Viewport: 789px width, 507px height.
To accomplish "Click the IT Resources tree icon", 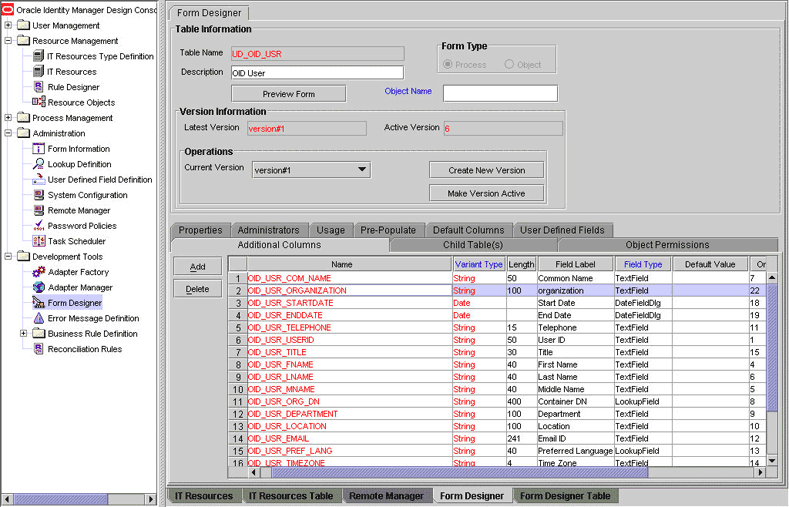I will [38, 71].
